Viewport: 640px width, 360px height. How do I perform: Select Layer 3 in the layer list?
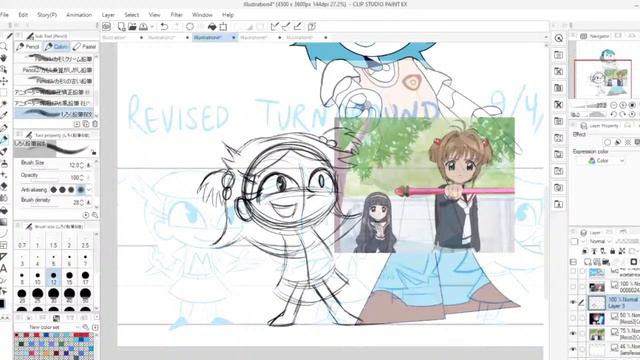click(613, 302)
